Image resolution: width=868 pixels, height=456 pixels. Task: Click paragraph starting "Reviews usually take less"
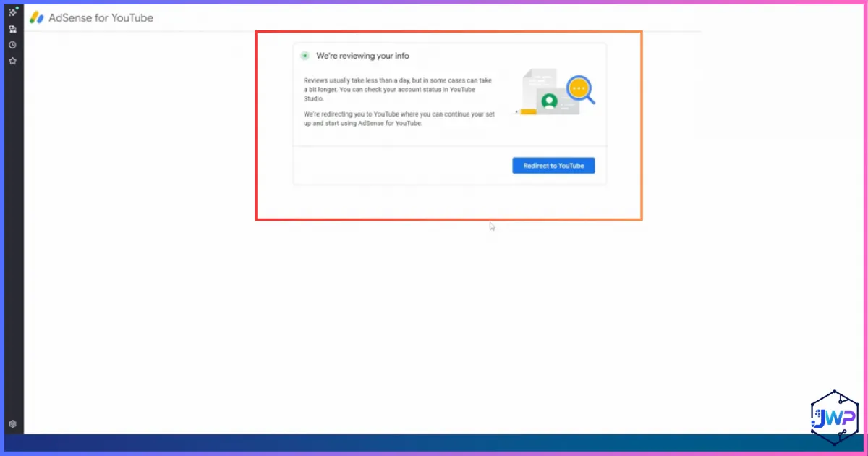(x=399, y=89)
